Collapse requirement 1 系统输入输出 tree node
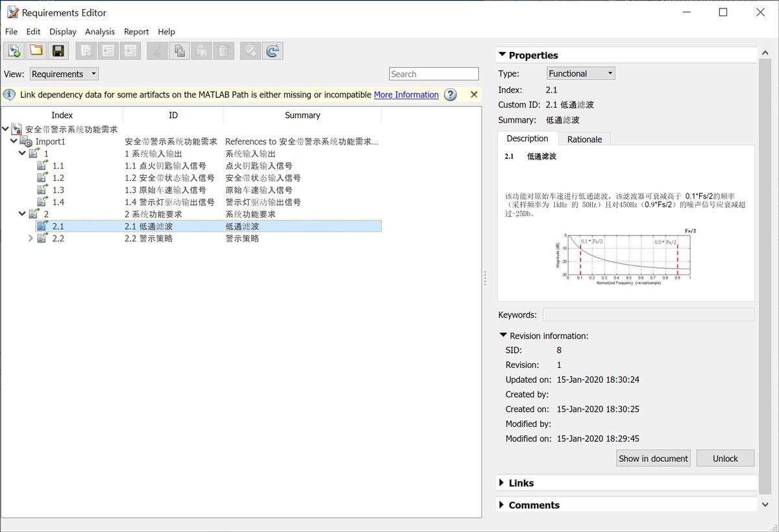779x532 pixels. 23,154
